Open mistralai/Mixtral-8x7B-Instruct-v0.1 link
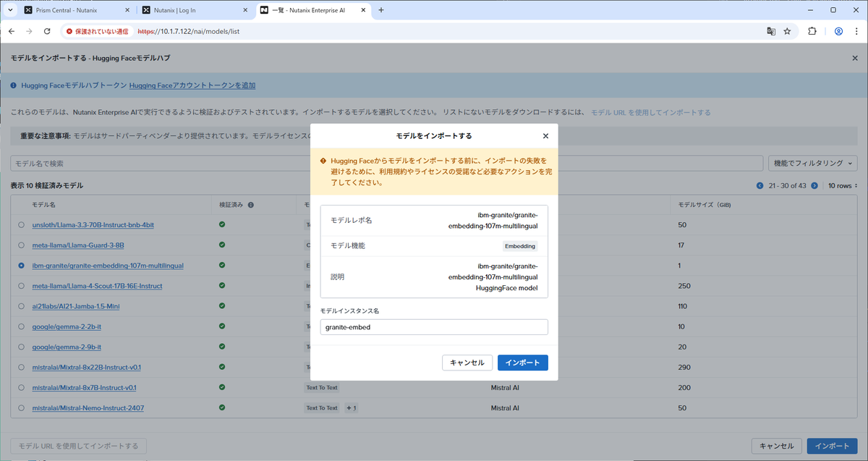 pyautogui.click(x=85, y=387)
